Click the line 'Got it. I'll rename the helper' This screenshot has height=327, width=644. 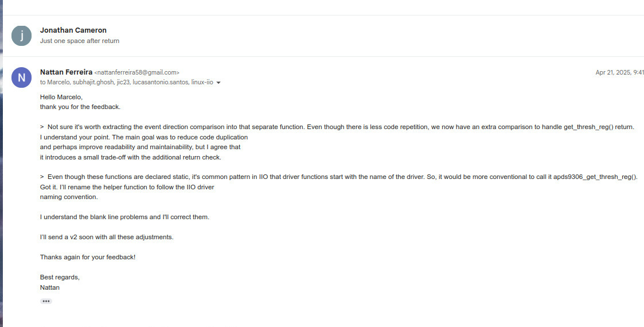(x=127, y=188)
